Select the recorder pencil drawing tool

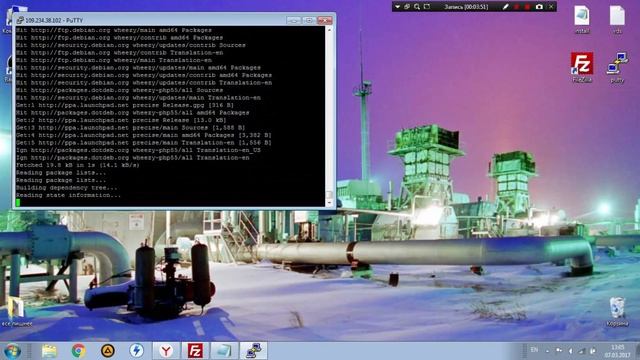pos(505,7)
